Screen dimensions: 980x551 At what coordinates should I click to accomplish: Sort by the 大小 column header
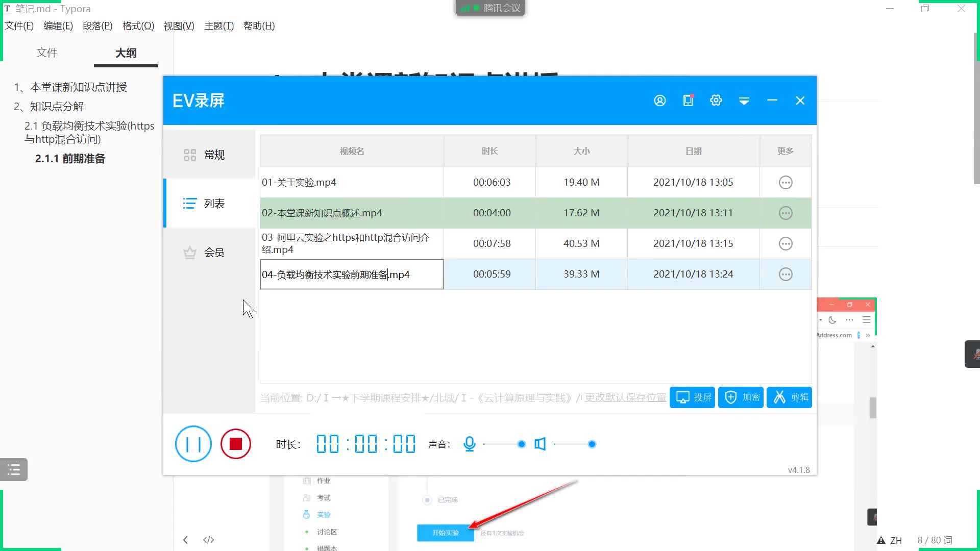581,151
